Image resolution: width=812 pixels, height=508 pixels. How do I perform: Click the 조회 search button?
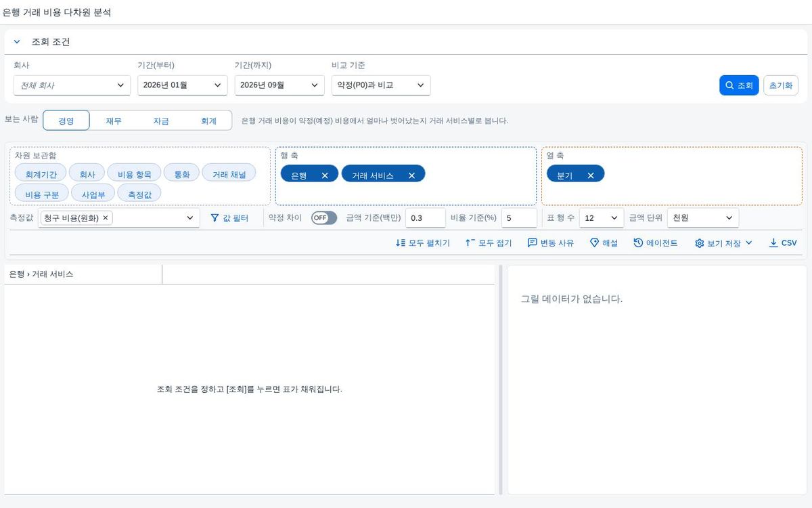tap(739, 85)
